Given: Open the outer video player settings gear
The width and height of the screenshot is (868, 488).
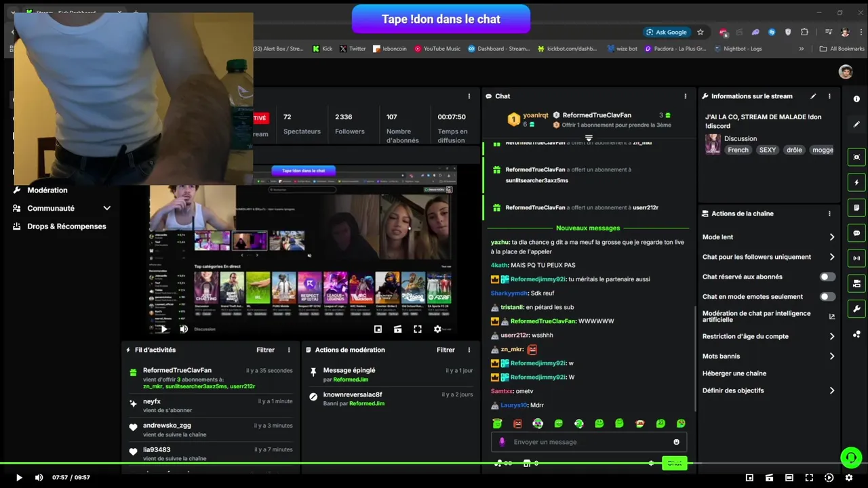Looking at the screenshot, I should click(x=849, y=478).
